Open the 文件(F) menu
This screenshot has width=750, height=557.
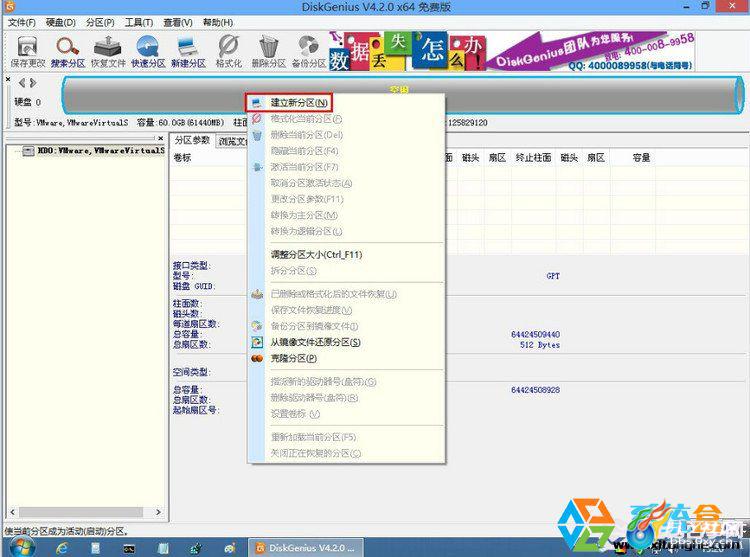(x=22, y=22)
